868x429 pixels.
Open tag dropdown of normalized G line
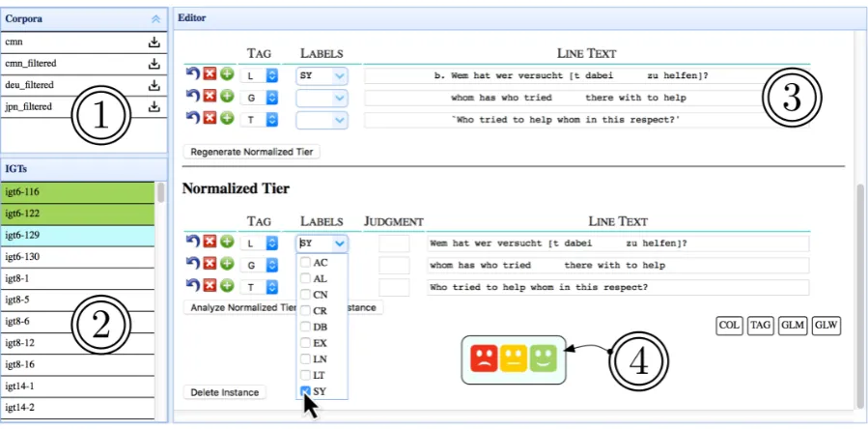[x=259, y=265]
